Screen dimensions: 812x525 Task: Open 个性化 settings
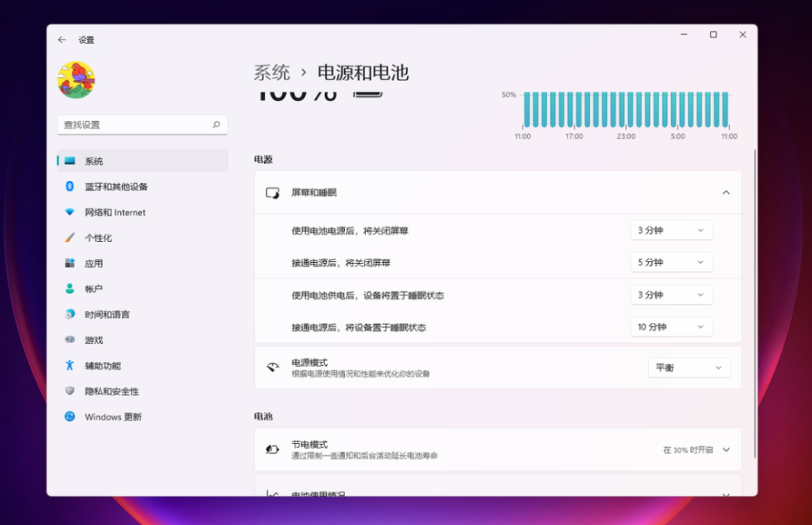pos(143,238)
